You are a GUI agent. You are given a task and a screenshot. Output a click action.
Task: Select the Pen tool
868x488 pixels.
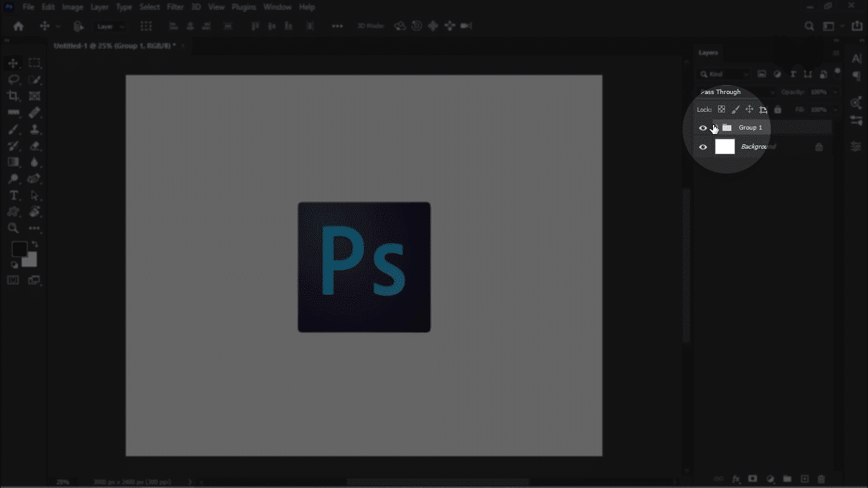pyautogui.click(x=34, y=179)
